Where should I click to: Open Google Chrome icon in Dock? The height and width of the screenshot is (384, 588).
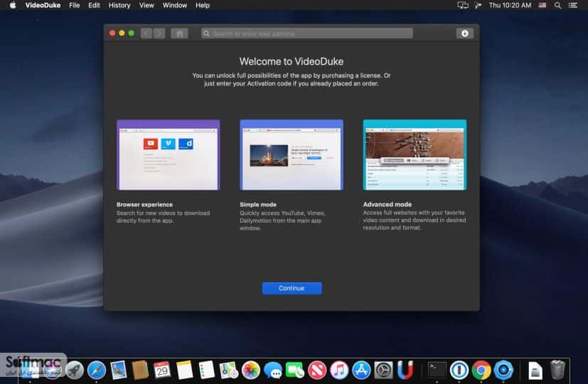tap(481, 370)
